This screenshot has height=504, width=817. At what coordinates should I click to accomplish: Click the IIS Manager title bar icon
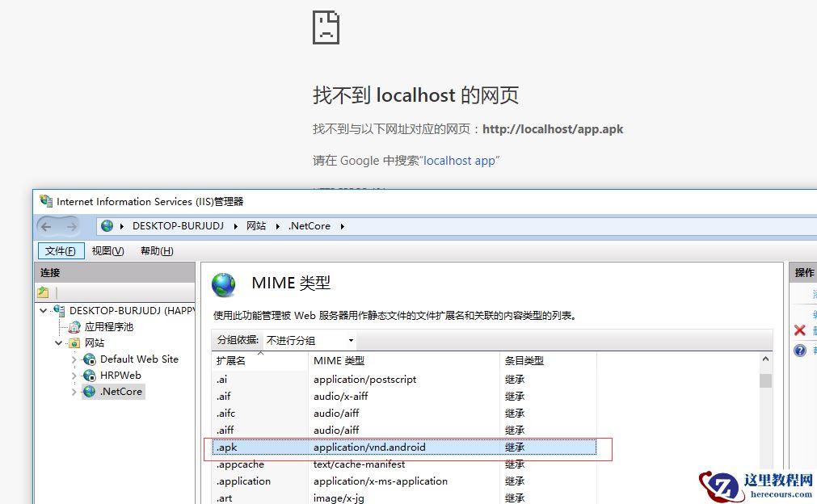point(46,201)
